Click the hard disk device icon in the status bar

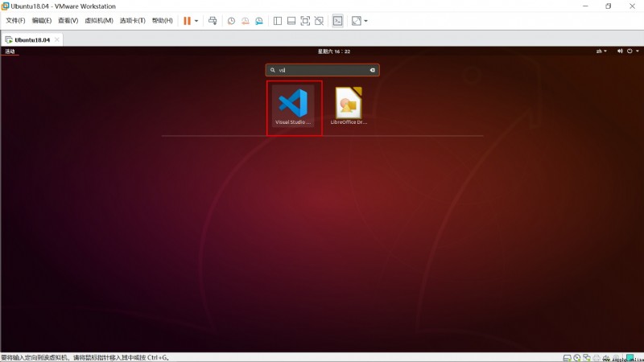pos(568,358)
